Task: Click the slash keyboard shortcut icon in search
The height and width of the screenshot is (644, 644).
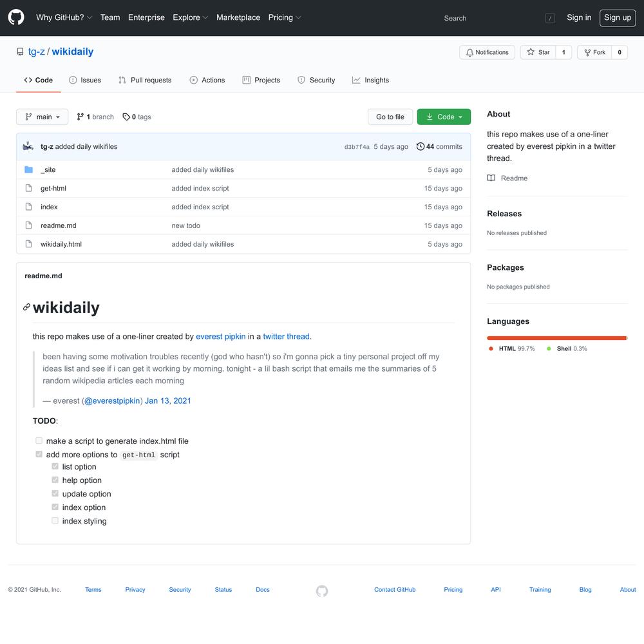Action: [x=550, y=18]
